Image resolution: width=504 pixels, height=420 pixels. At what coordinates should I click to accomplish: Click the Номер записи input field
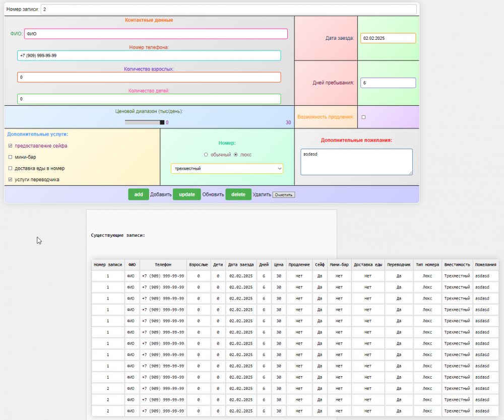coord(228,10)
